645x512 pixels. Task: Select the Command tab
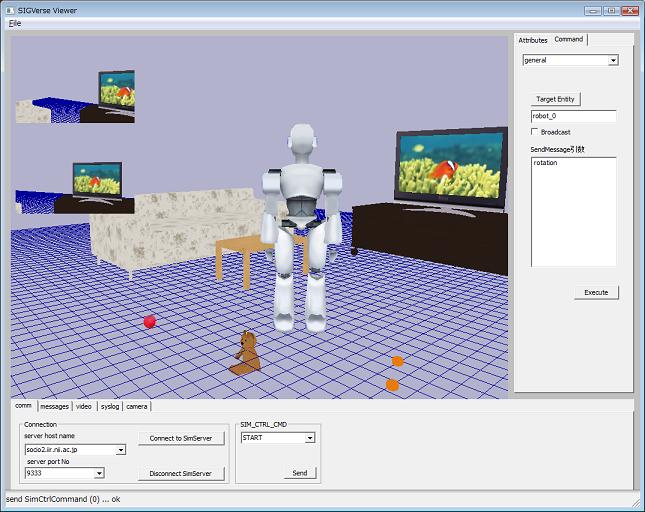tap(569, 39)
